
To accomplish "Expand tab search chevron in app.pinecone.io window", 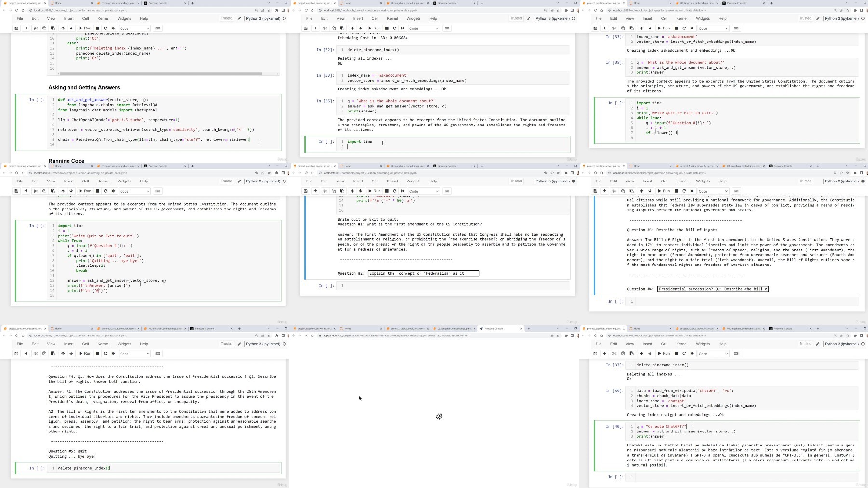I will pyautogui.click(x=558, y=328).
